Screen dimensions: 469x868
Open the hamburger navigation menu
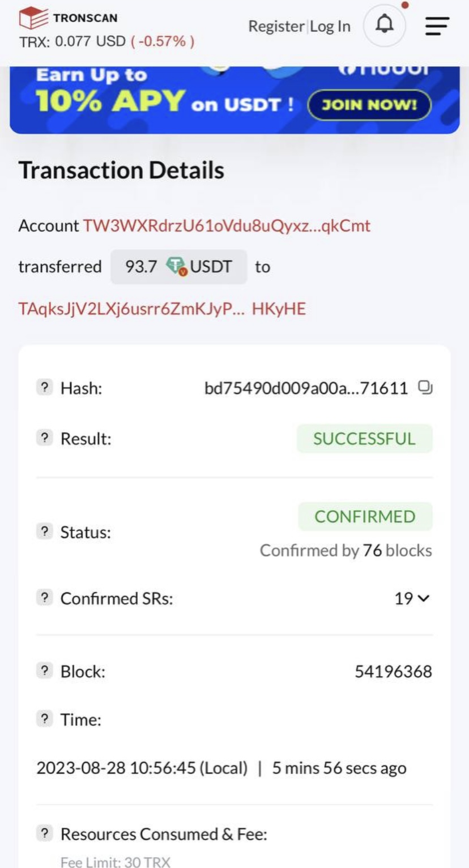click(x=437, y=26)
